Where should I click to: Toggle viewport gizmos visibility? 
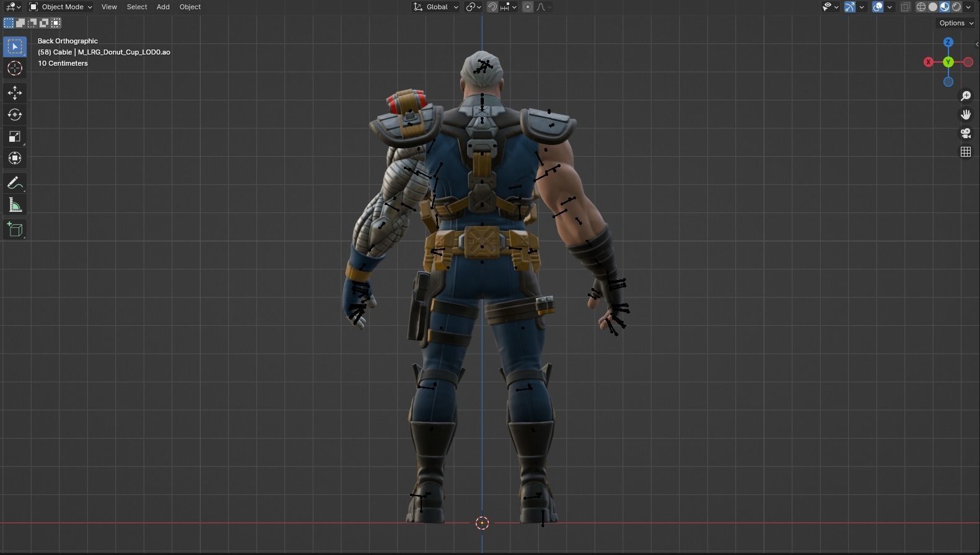pyautogui.click(x=850, y=7)
